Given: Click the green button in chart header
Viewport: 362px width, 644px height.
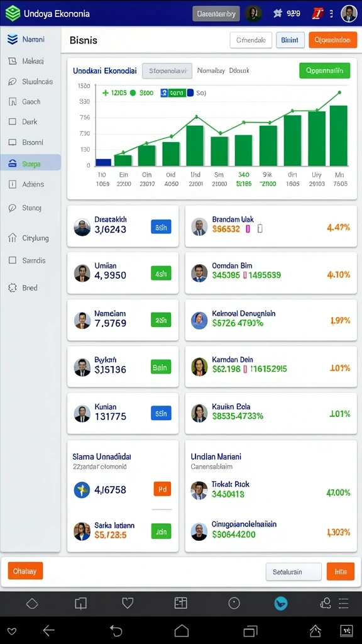Looking at the screenshot, I should tap(325, 70).
